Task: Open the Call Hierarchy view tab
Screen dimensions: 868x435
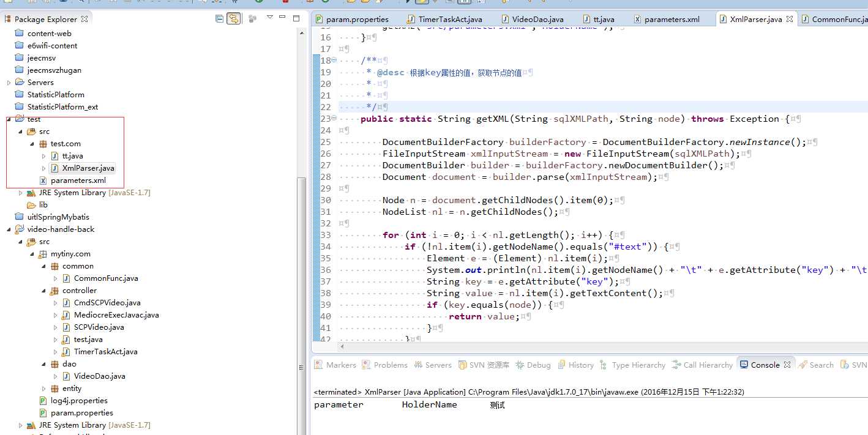Action: 702,365
